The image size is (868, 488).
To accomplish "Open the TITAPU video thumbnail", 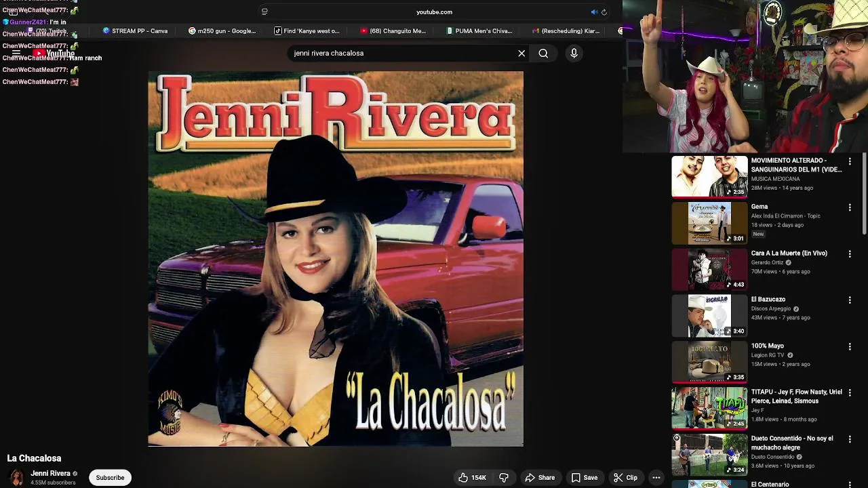I will tap(709, 408).
